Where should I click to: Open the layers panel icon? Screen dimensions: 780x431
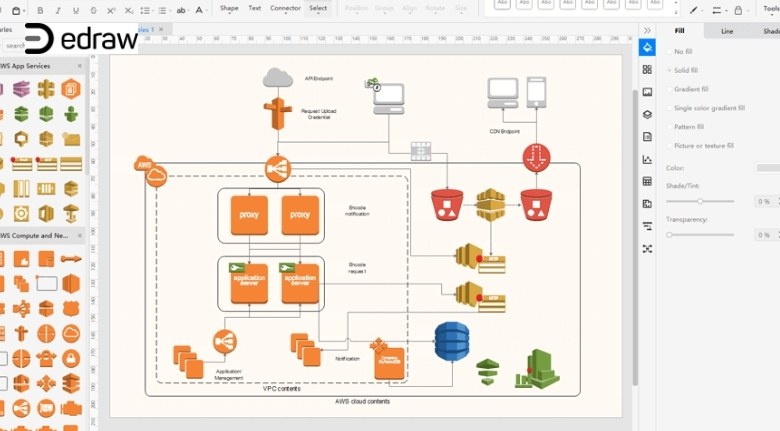[x=647, y=114]
